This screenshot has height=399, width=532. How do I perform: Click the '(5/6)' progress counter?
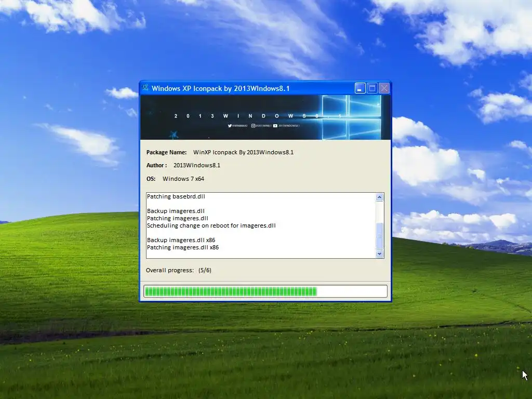coord(205,270)
